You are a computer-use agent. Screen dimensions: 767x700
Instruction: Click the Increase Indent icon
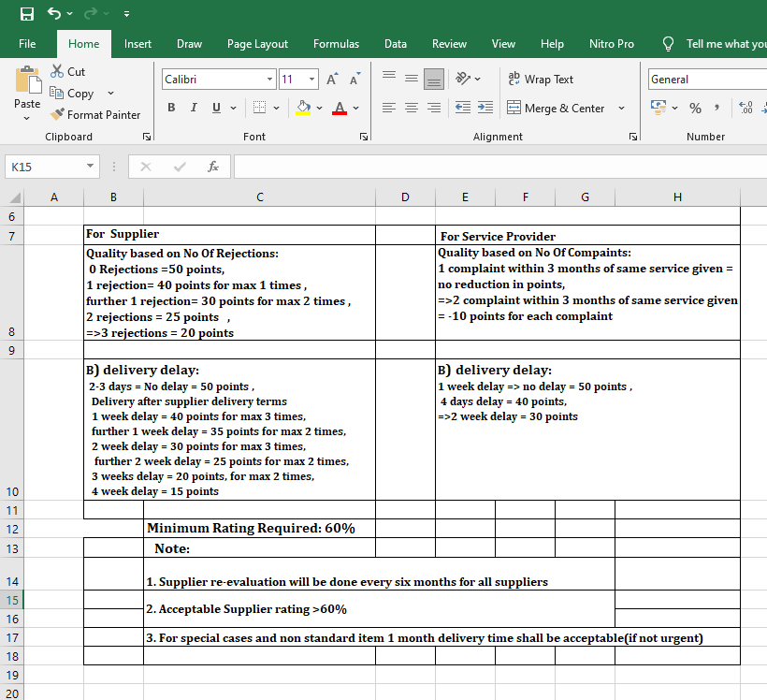point(485,109)
